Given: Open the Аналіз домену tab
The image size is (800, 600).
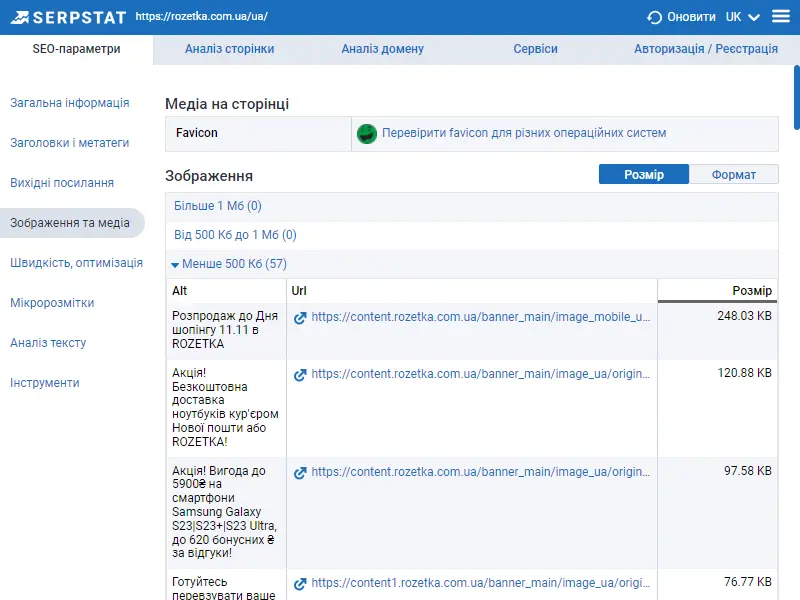Looking at the screenshot, I should coord(383,49).
